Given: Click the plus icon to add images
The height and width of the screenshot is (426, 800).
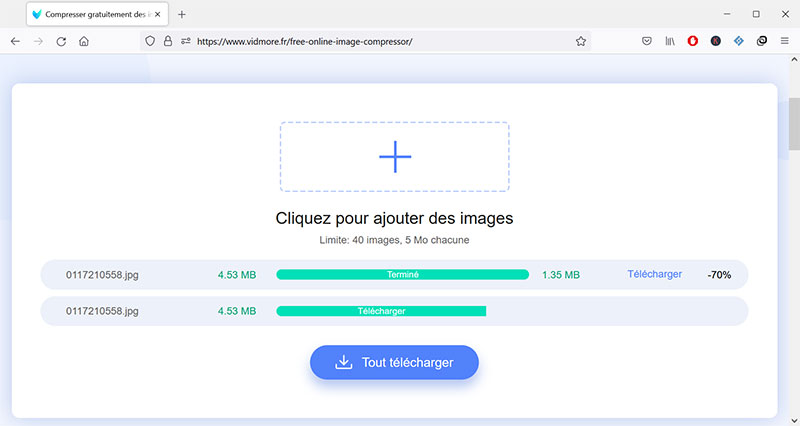Looking at the screenshot, I should pos(395,157).
